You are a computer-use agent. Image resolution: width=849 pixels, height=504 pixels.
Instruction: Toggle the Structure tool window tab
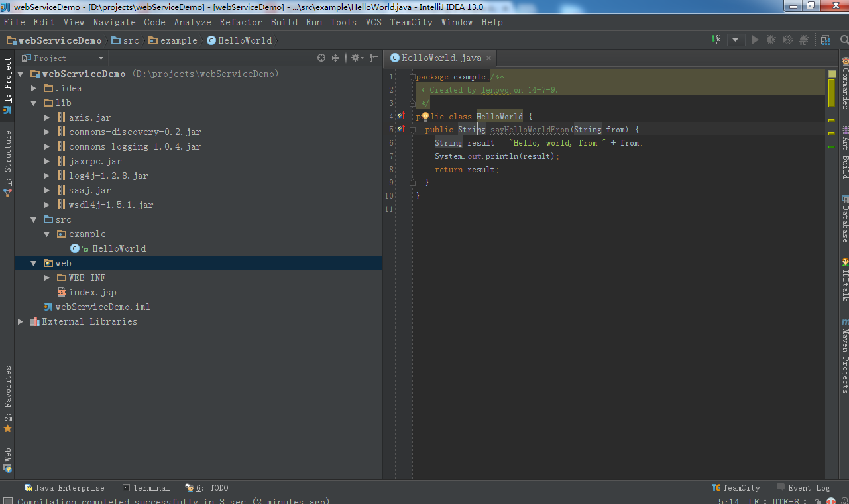[x=7, y=164]
